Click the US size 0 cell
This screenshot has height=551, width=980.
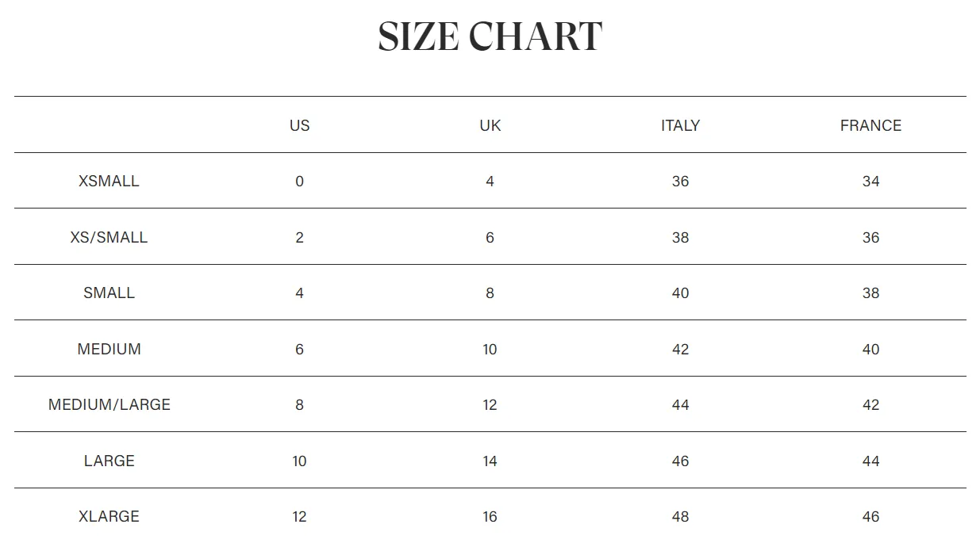[299, 181]
